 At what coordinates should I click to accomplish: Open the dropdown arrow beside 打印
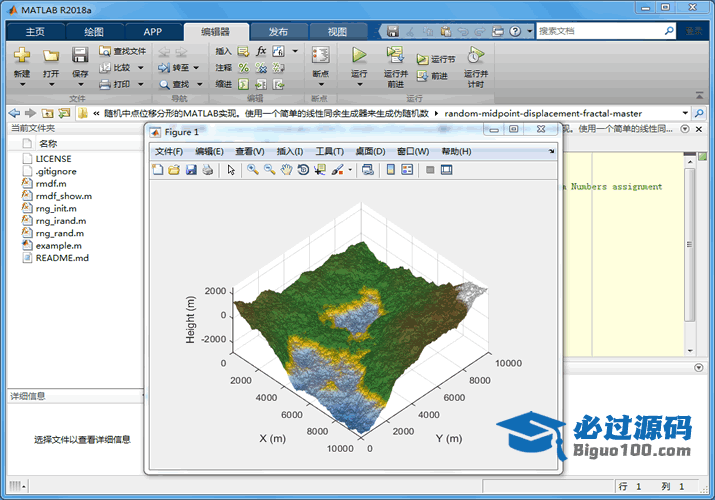140,84
